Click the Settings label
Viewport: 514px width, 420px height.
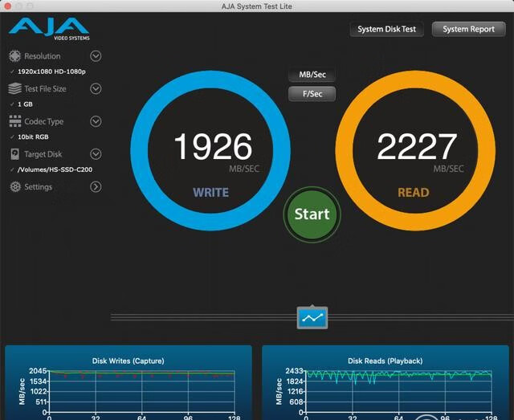tap(38, 187)
